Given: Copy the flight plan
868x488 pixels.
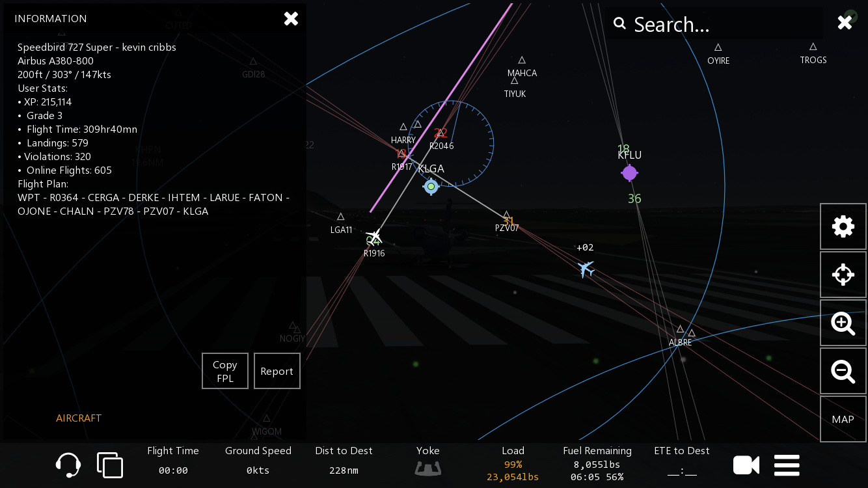Looking at the screenshot, I should (x=225, y=371).
